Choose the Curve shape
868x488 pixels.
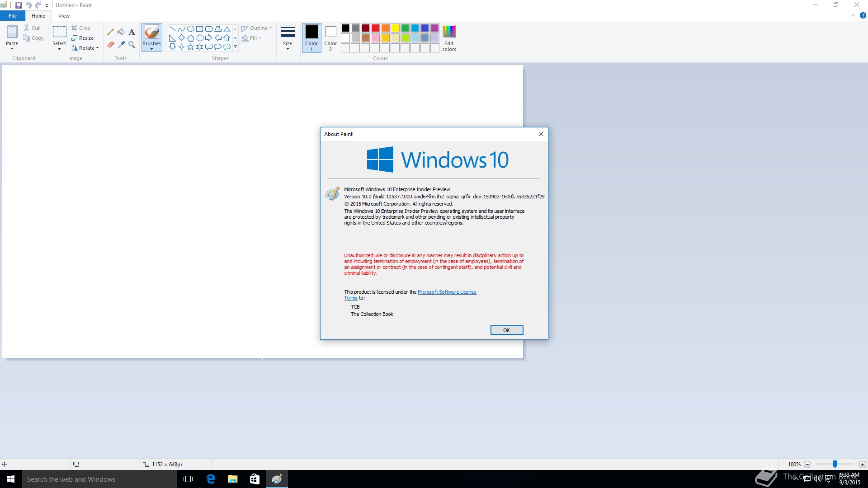pyautogui.click(x=181, y=29)
